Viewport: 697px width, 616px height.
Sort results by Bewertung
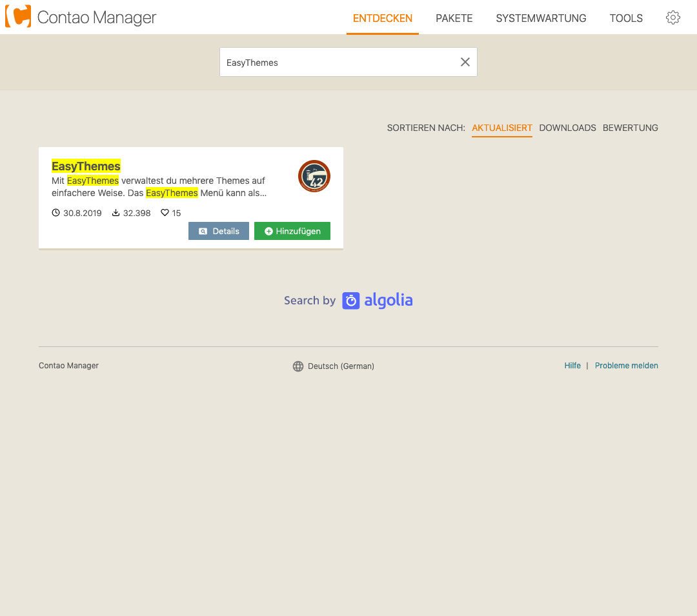[x=631, y=128]
